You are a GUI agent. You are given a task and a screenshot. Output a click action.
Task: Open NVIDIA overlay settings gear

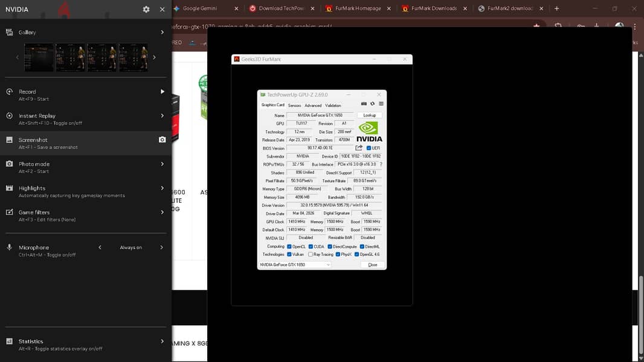tap(146, 9)
